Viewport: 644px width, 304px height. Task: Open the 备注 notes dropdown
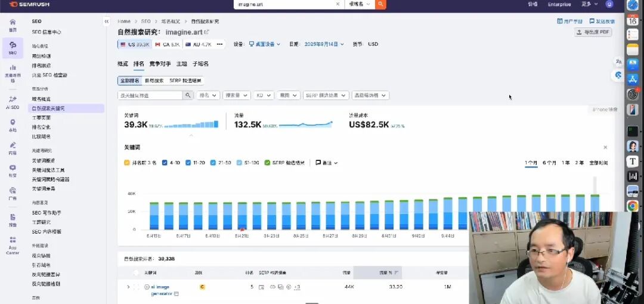[327, 163]
